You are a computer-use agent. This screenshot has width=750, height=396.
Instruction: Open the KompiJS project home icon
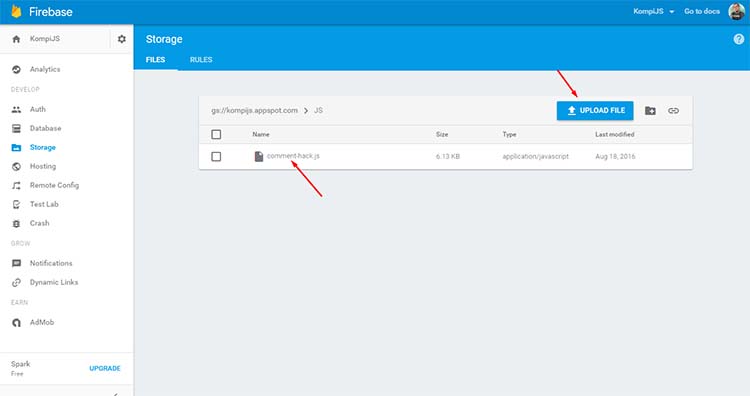[x=16, y=39]
